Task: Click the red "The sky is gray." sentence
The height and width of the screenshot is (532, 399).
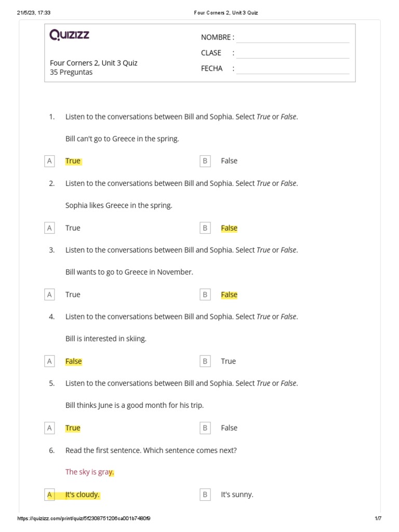Action: pyautogui.click(x=89, y=472)
